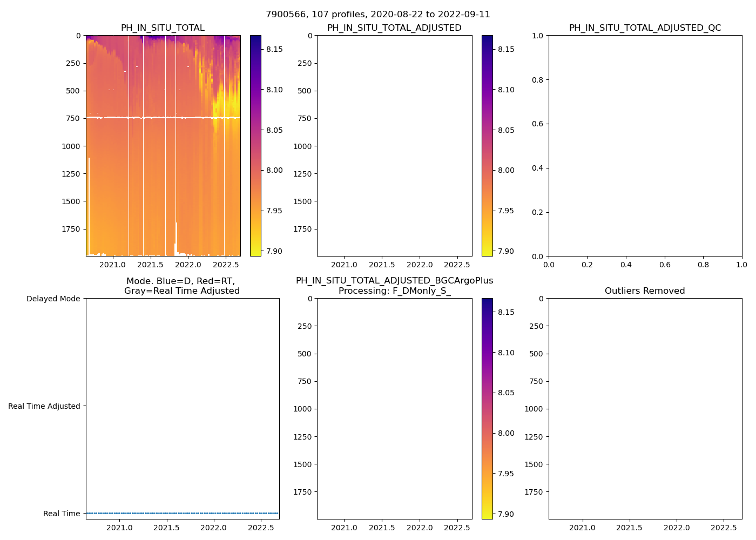Click the colorbar beside the PH_IN_SITU_TOTAL_ADJUSTED plot
This screenshot has height=540, width=756.
coord(487,146)
